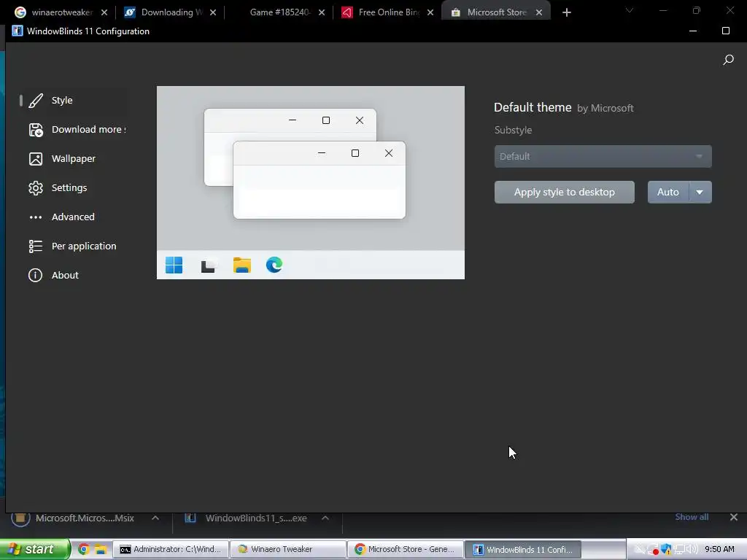Click the Microsoft.Micros....Msix download item
The width and height of the screenshot is (747, 560).
click(x=86, y=518)
